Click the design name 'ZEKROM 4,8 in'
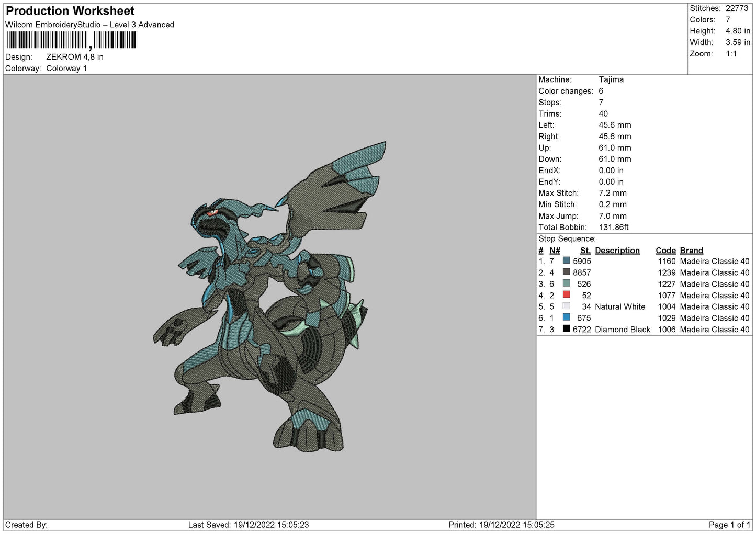756x534 pixels. pos(75,57)
